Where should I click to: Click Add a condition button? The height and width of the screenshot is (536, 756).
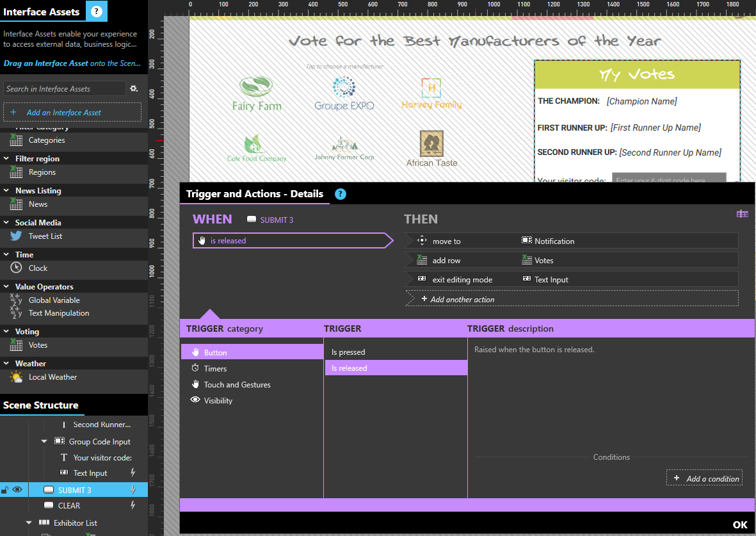tap(705, 478)
